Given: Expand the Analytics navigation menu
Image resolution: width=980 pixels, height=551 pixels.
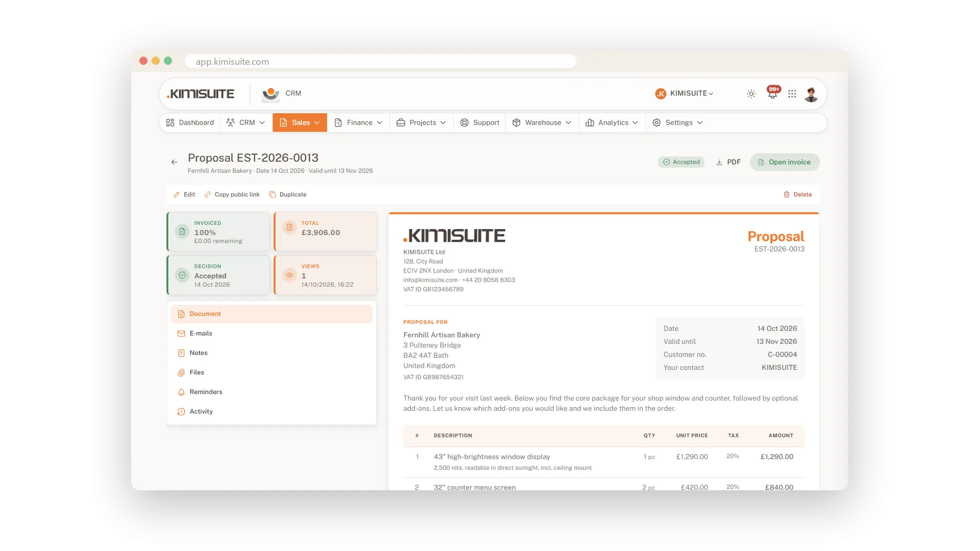Looking at the screenshot, I should pyautogui.click(x=612, y=123).
